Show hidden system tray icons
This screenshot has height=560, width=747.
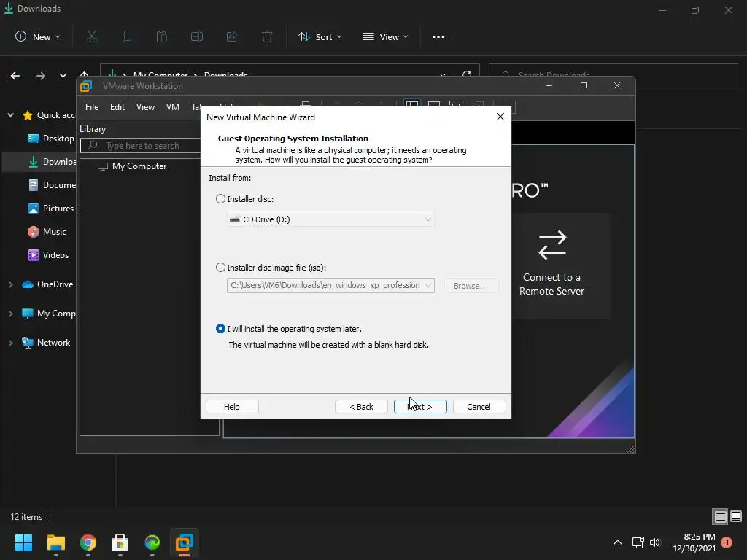pyautogui.click(x=617, y=542)
